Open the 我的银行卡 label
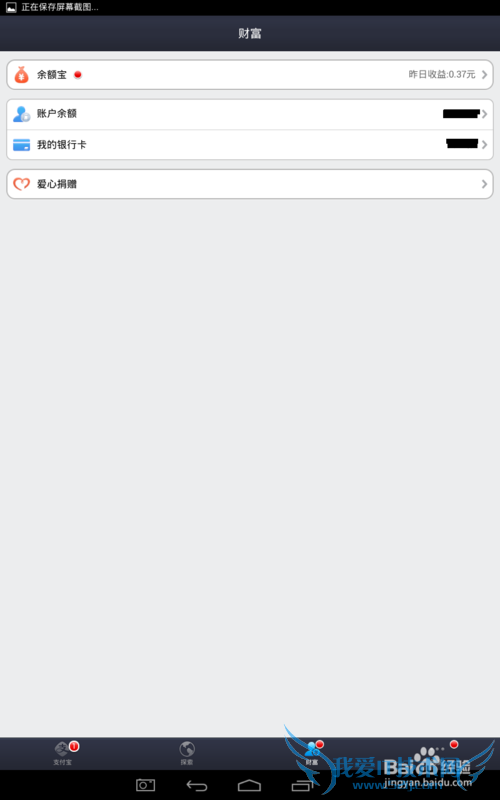The width and height of the screenshot is (500, 800). (62, 145)
